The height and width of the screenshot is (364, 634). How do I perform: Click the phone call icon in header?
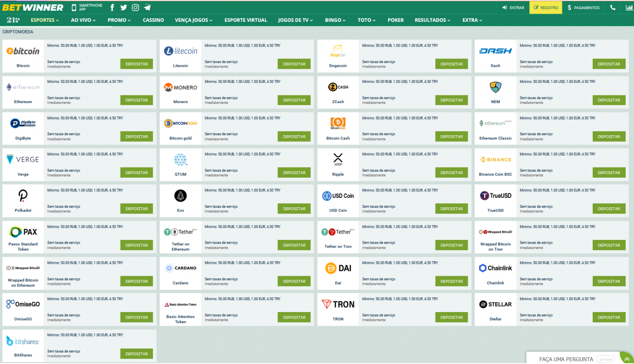tap(613, 7)
